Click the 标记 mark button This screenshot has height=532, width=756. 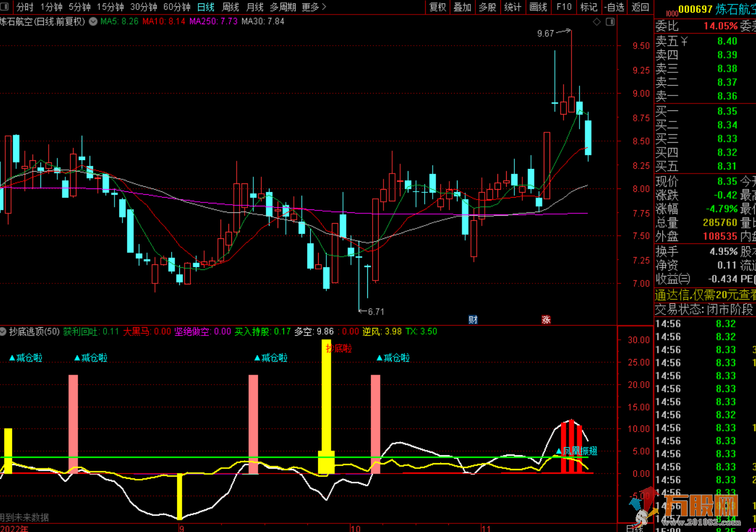pyautogui.click(x=589, y=7)
